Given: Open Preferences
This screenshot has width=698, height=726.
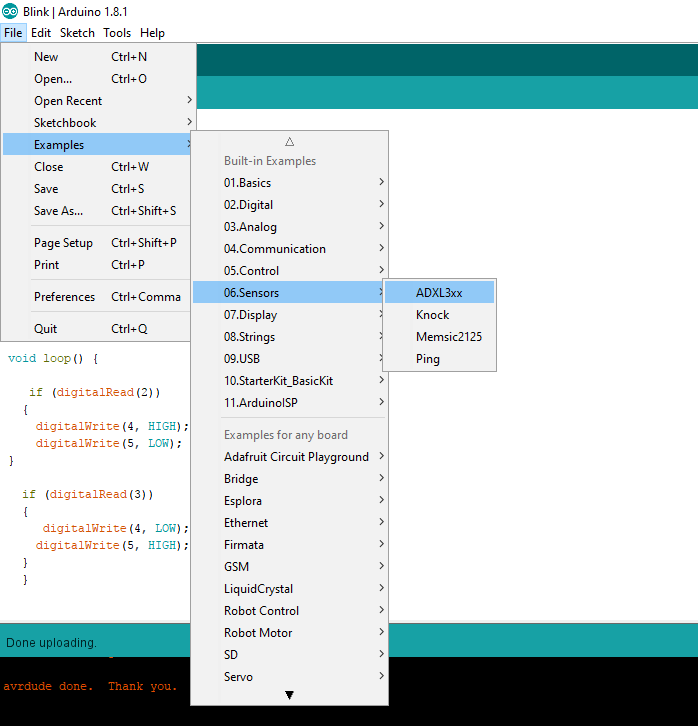Looking at the screenshot, I should 97,297.
